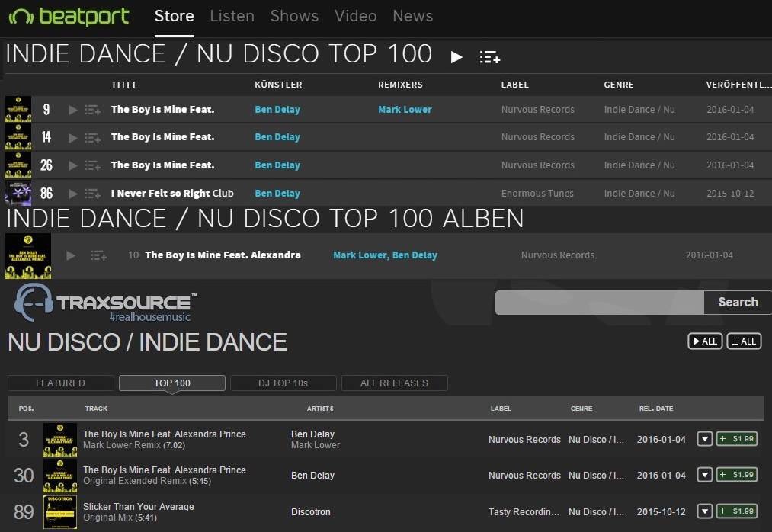Click the Play ALL button
Viewport: 772px width, 532px height.
coord(705,341)
